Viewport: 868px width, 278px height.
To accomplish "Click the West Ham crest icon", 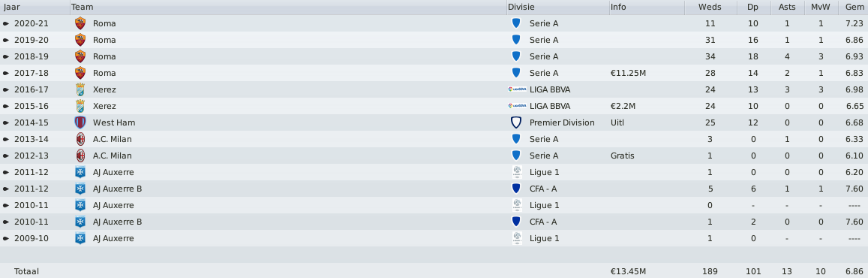I will 80,122.
